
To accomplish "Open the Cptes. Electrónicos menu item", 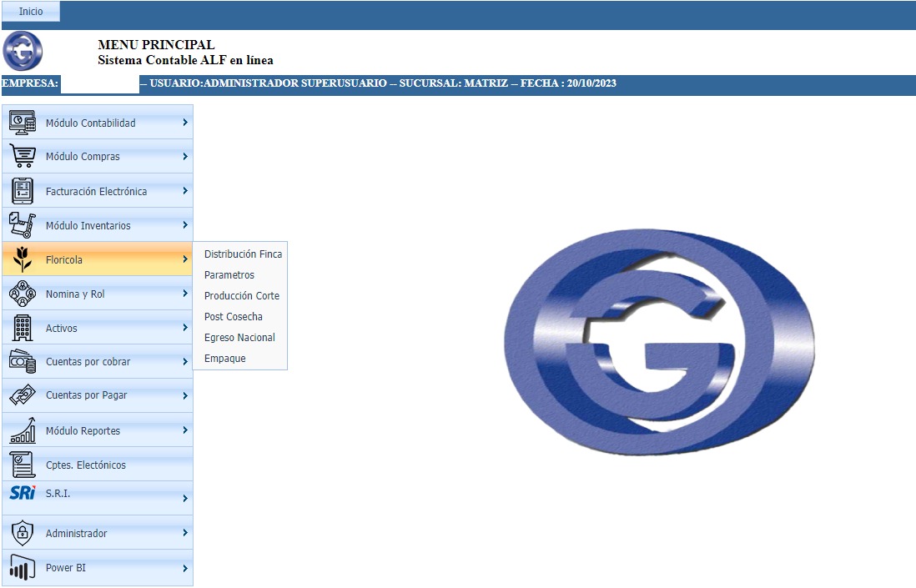I will point(85,465).
